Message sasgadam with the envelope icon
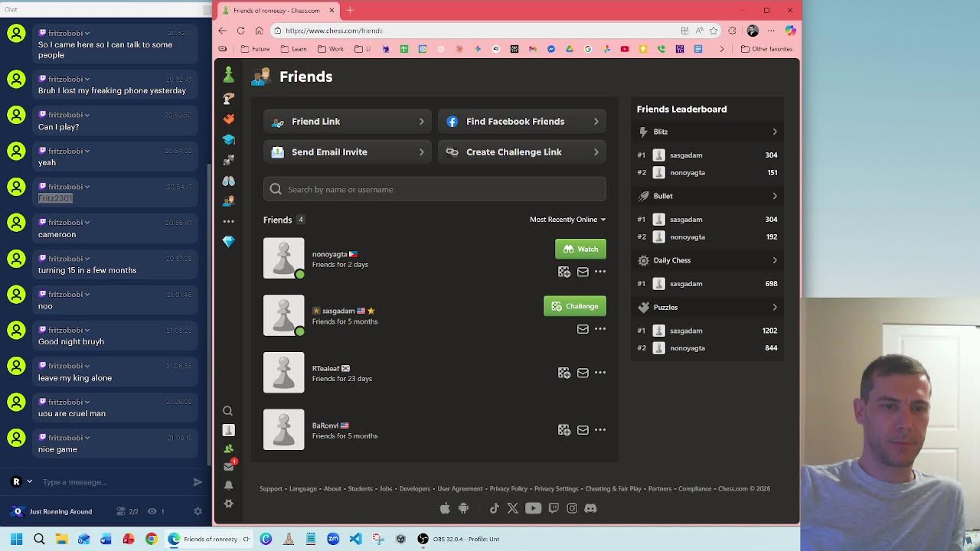980x551 pixels. [583, 329]
